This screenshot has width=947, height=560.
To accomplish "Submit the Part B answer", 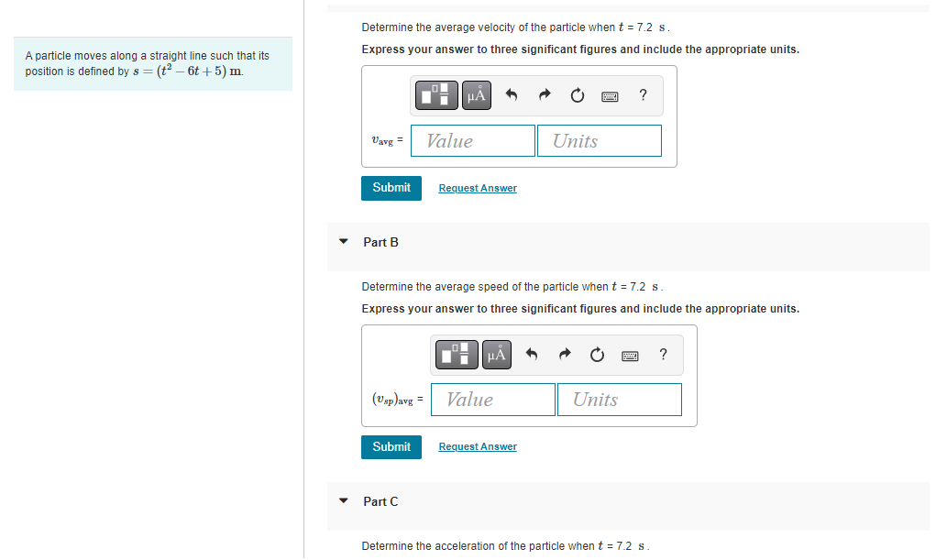I will 391,446.
